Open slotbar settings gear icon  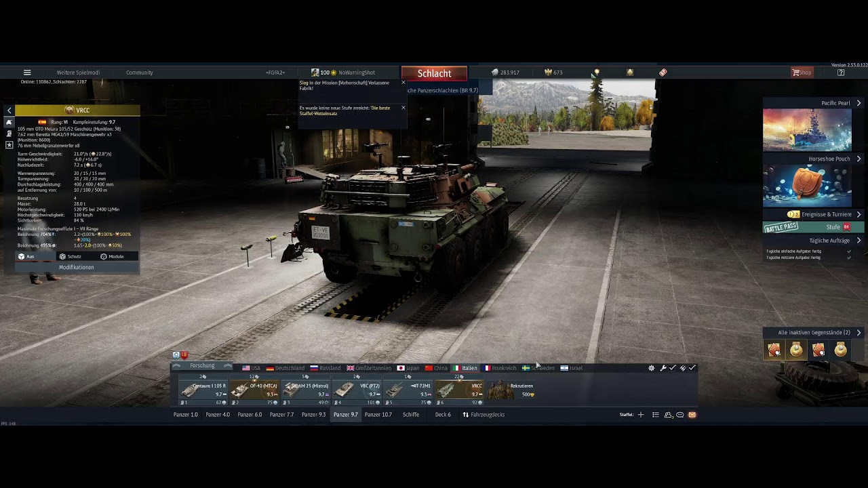[x=652, y=368]
